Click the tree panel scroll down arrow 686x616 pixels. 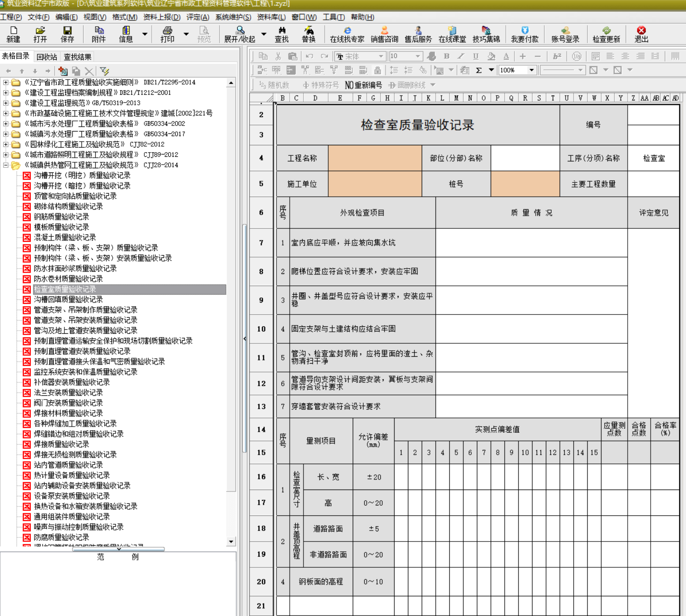pos(231,542)
